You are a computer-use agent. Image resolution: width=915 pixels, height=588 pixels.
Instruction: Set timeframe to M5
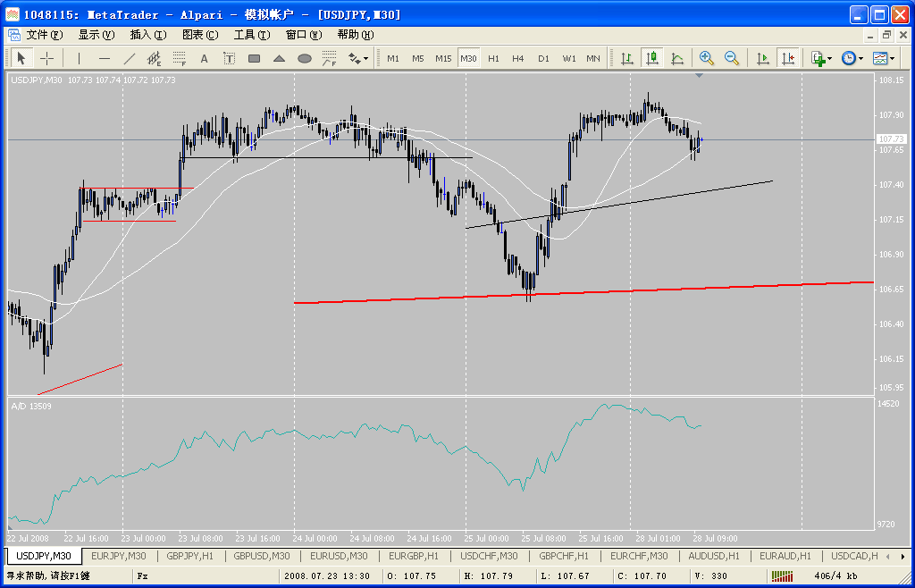[418, 58]
